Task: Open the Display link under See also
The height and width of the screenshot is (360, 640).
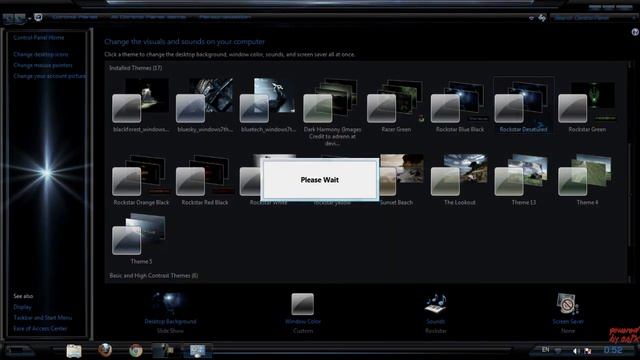Action: [22, 307]
